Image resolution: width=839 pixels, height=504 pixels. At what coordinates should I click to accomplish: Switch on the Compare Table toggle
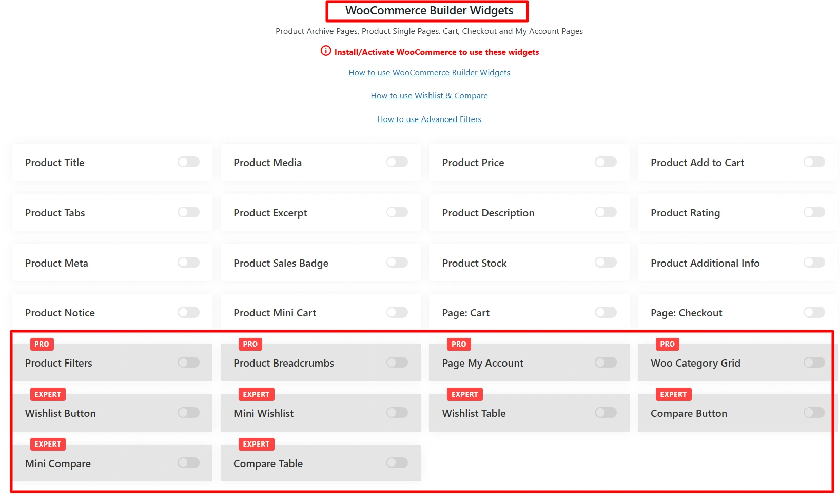tap(397, 463)
